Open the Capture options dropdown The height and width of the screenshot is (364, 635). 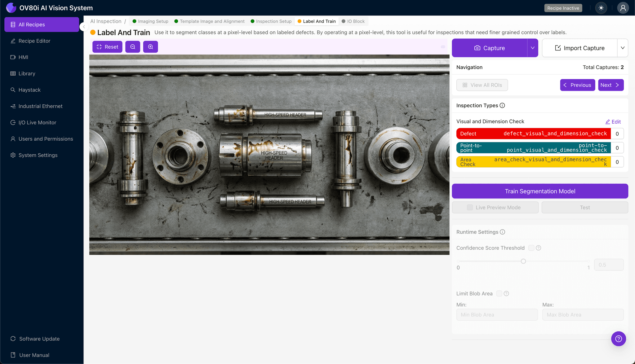(532, 48)
